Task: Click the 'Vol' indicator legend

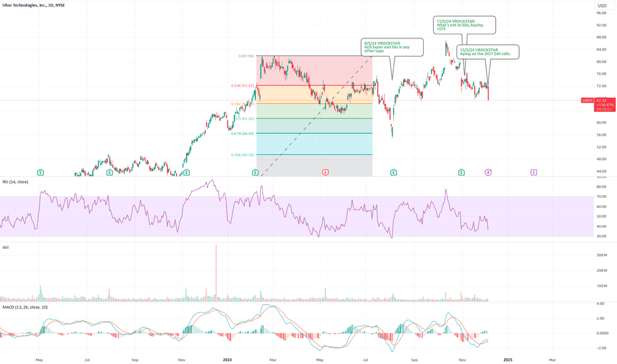Action: point(5,248)
